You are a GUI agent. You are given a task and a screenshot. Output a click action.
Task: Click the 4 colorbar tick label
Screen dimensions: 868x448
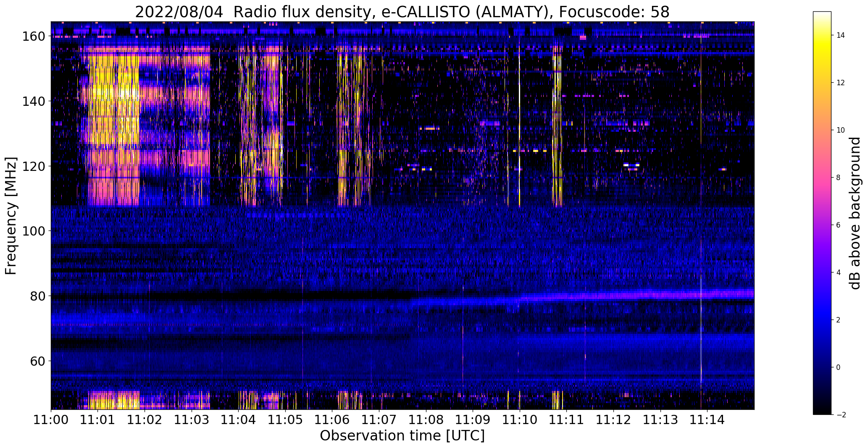[839, 272]
